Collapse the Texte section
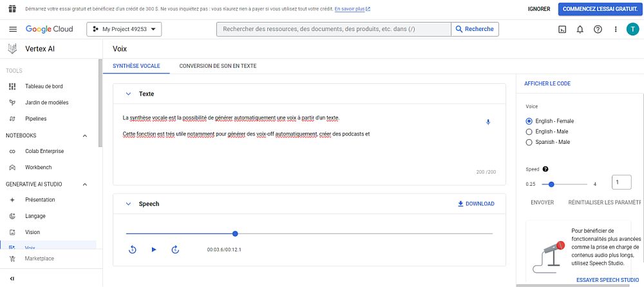 (x=128, y=94)
